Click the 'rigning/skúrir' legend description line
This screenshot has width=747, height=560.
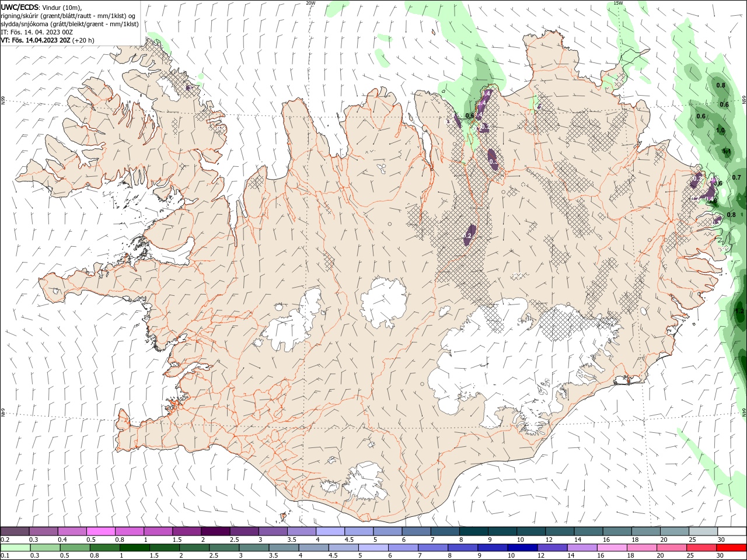(68, 16)
